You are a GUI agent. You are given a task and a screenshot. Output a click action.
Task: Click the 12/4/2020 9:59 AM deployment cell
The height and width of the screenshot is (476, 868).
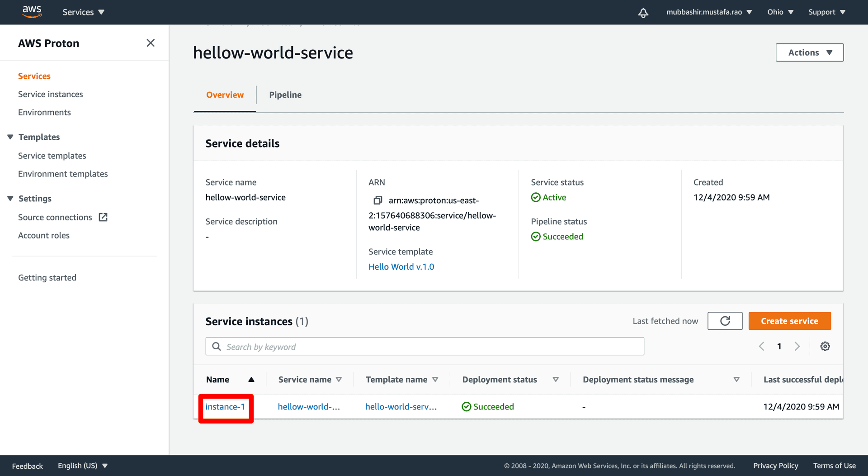pyautogui.click(x=801, y=406)
